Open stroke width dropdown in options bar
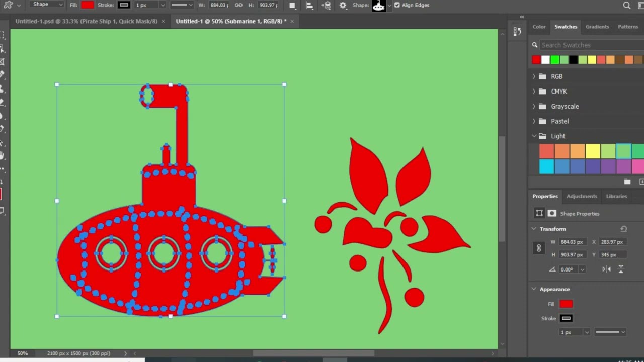The height and width of the screenshot is (362, 644). 162,5
